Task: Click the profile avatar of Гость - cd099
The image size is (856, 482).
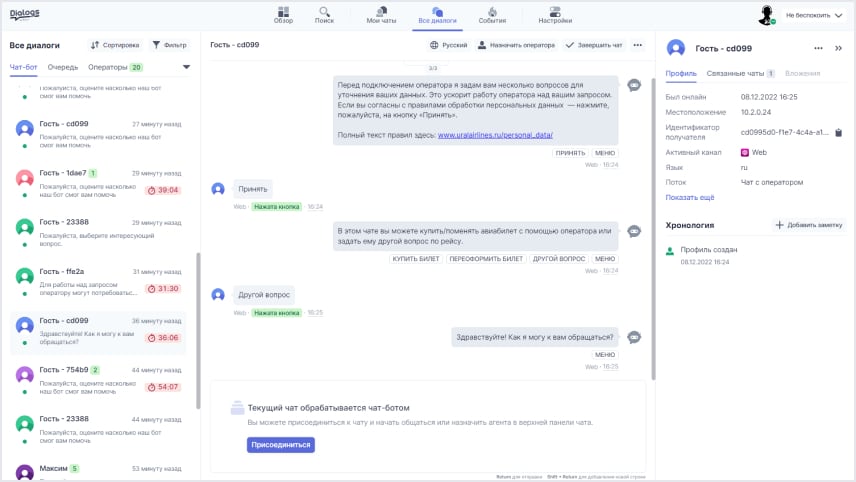Action: tap(676, 48)
